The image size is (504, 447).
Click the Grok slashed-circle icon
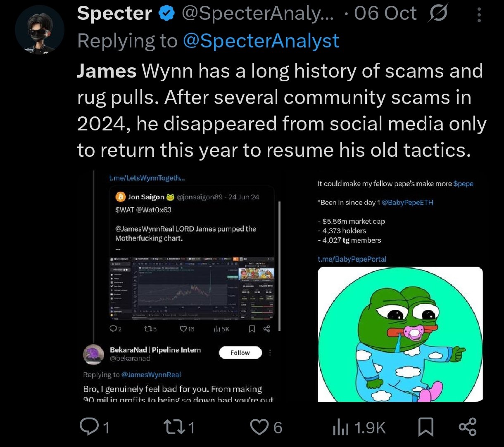(437, 14)
